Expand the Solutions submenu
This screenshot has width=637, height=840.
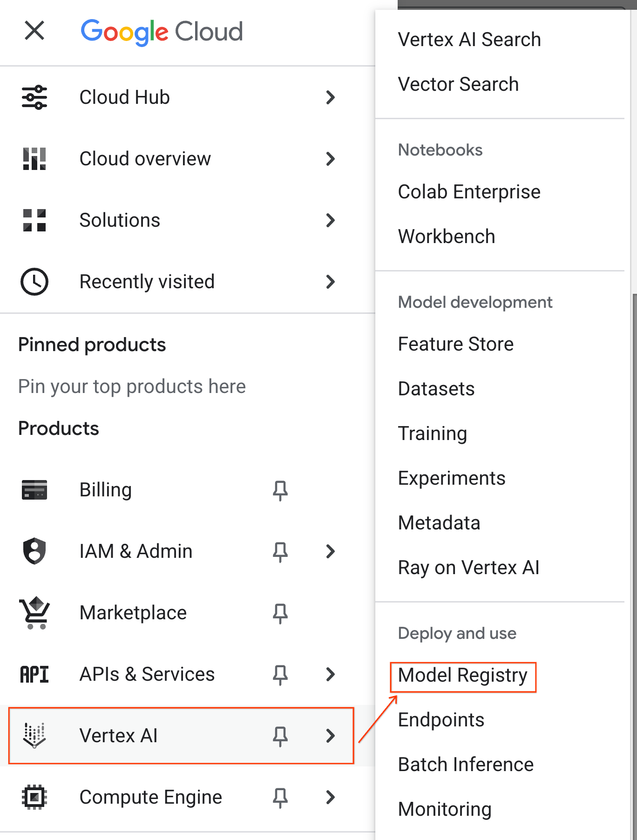click(331, 220)
